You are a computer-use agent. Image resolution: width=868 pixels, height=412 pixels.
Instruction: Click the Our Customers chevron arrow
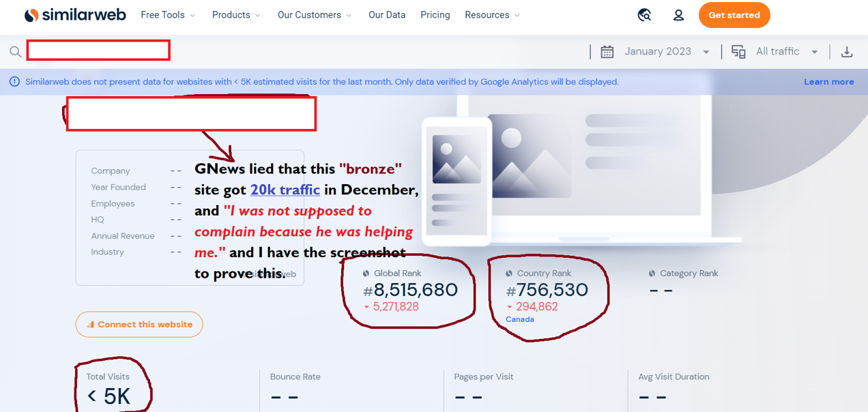click(349, 16)
